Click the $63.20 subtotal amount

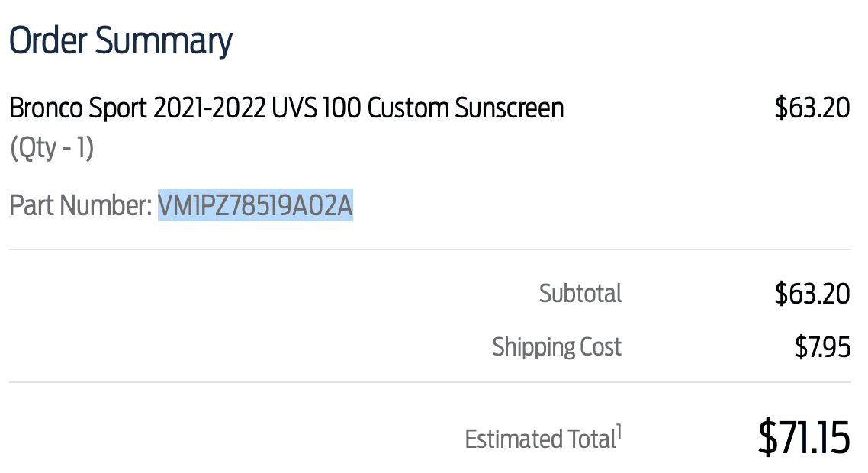(x=812, y=294)
